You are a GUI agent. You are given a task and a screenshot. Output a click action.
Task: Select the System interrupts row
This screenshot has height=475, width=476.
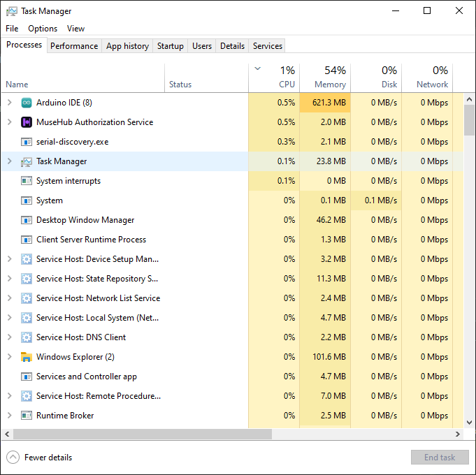pos(68,181)
